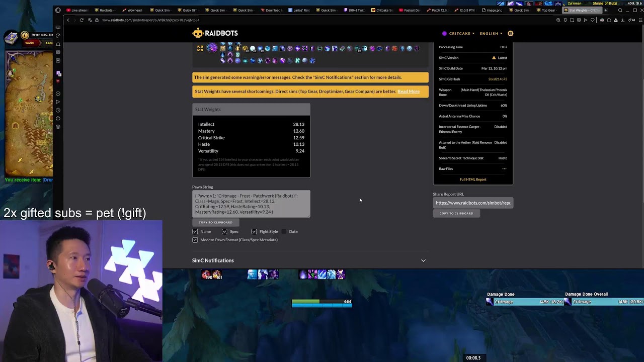Click the Mastery 12.60 stat weight row
The image size is (644, 362).
coord(251,131)
